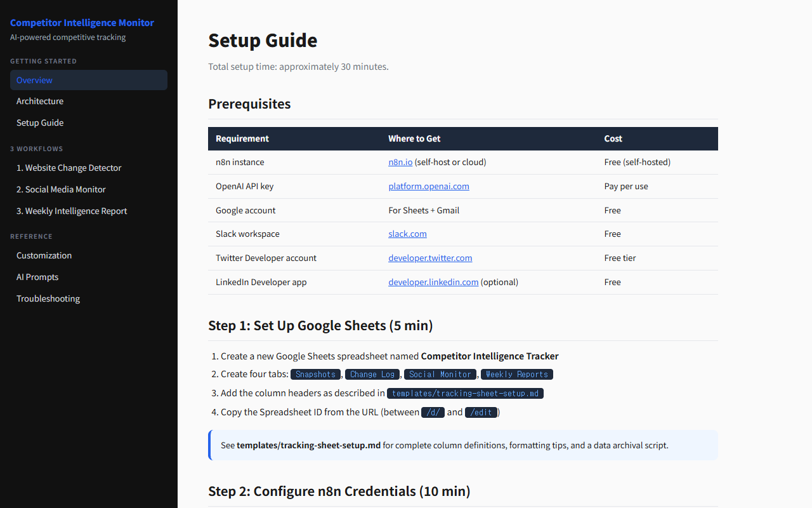The width and height of the screenshot is (812, 508).
Task: Open the developer.twitter.com link
Action: click(x=430, y=258)
